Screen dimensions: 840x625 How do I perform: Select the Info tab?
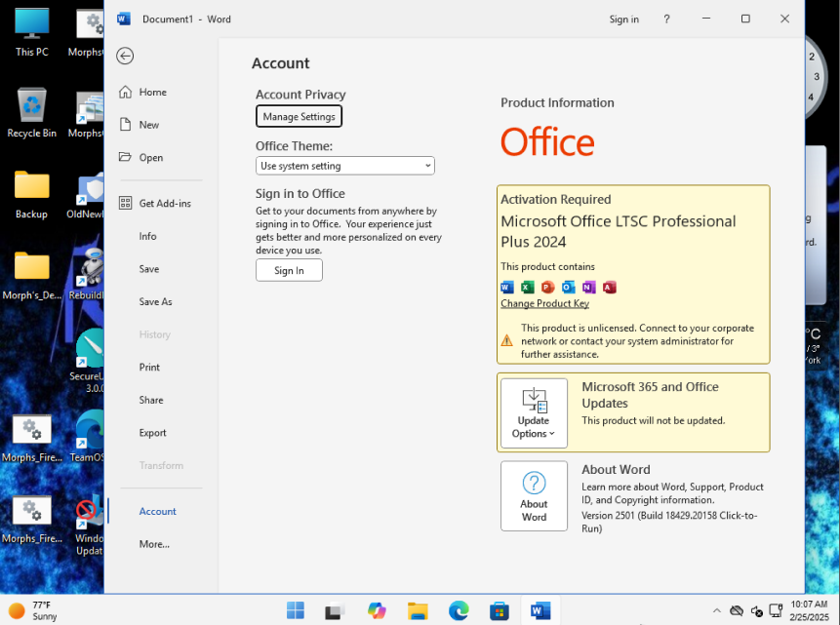pos(148,236)
